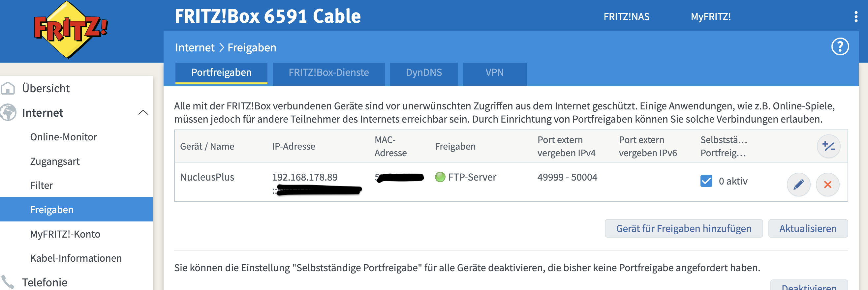Click the Telefonie phone icon

pos(8,282)
